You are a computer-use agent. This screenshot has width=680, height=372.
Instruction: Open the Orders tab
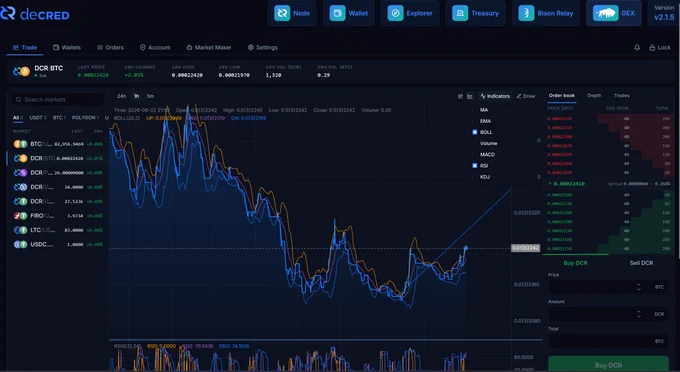pyautogui.click(x=110, y=47)
